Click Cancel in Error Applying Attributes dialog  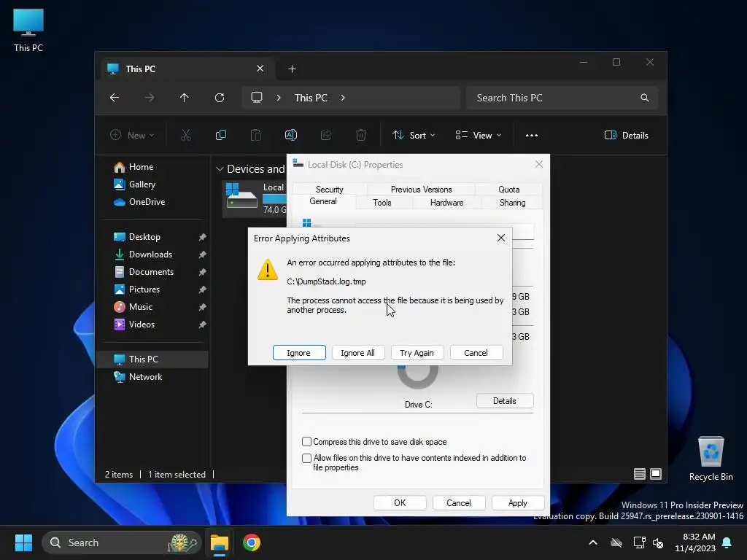(476, 353)
